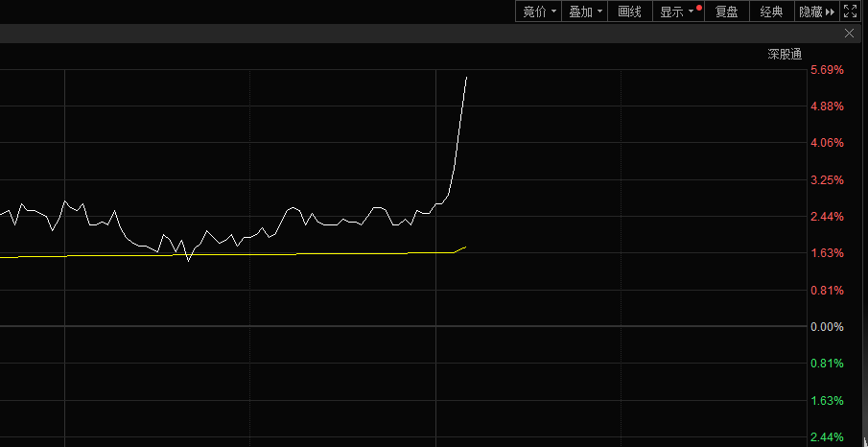Screen dimensions: 868x447
Task: Select the yellow average price line
Action: tap(288, 254)
